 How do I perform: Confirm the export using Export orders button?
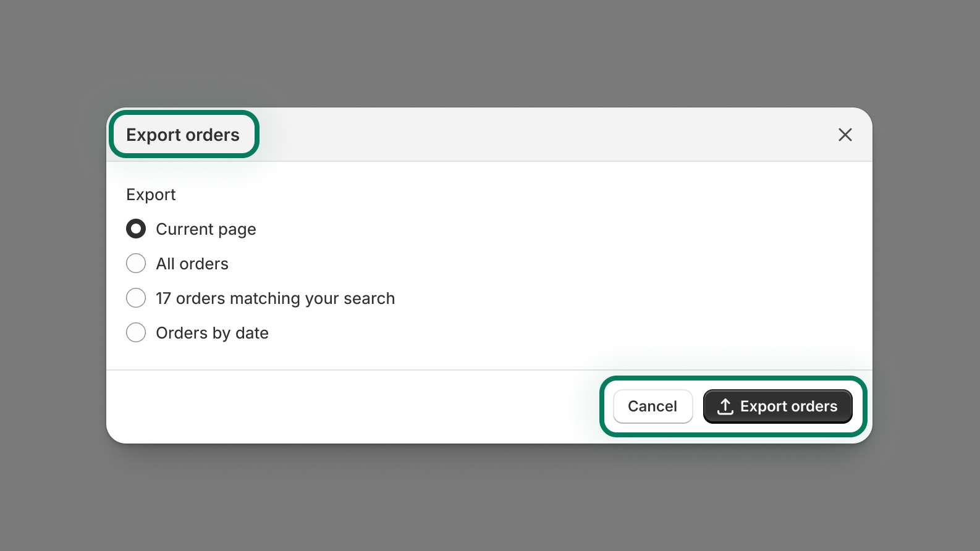pyautogui.click(x=788, y=406)
